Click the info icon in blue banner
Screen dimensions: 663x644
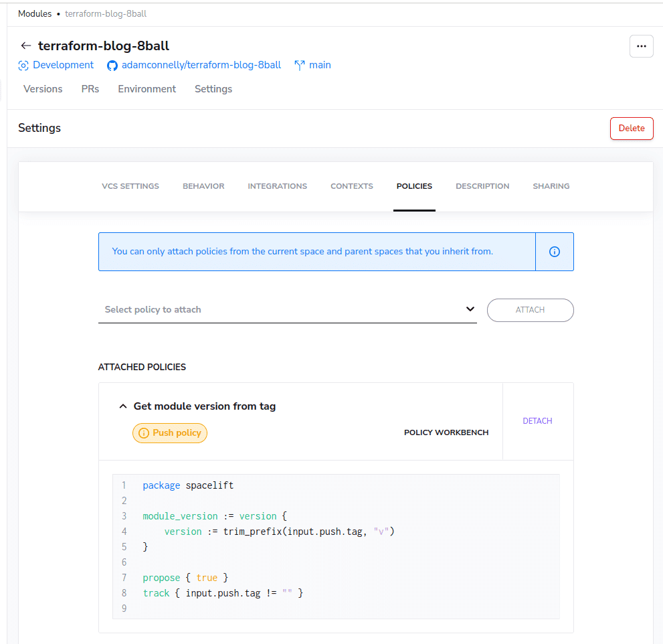pos(555,252)
